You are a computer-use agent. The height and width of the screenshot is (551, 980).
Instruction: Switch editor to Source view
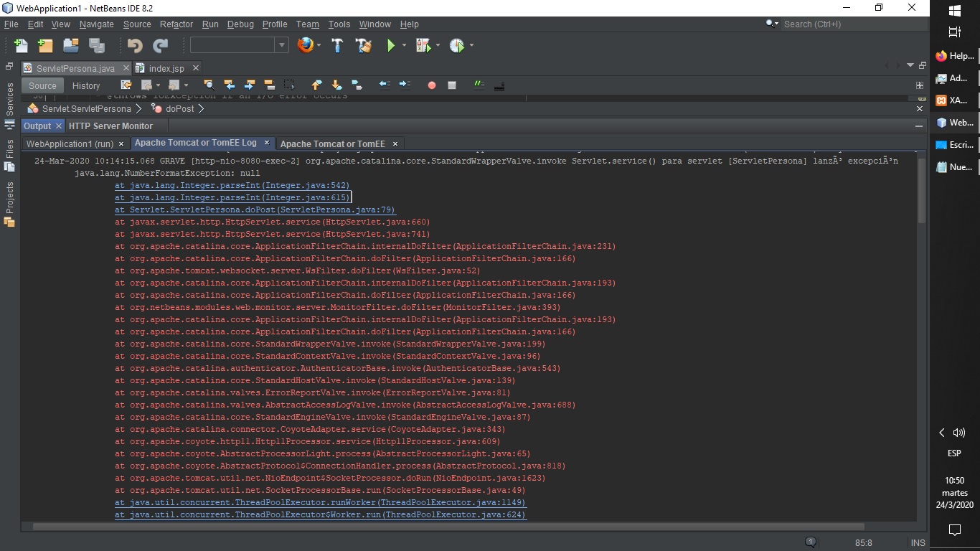click(x=42, y=85)
